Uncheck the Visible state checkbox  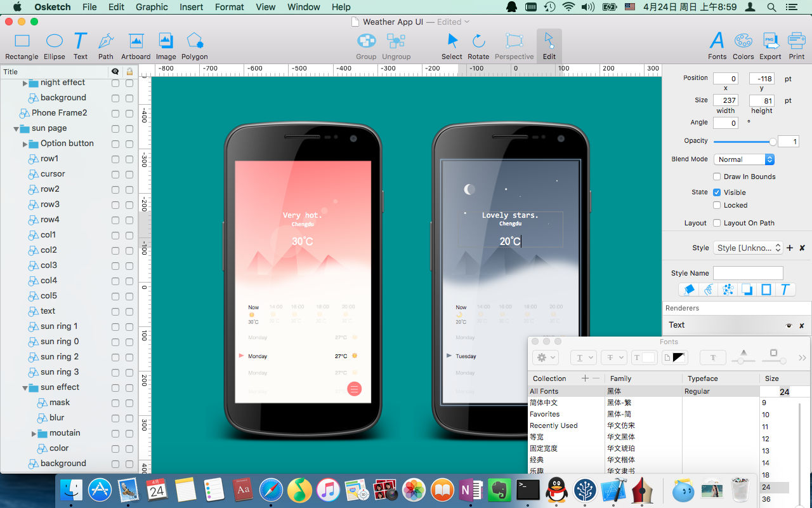pos(717,192)
